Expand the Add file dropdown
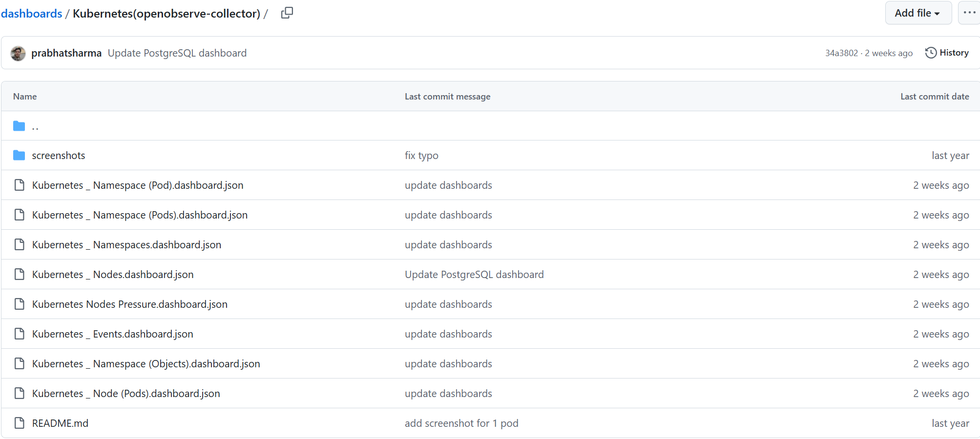 tap(918, 13)
